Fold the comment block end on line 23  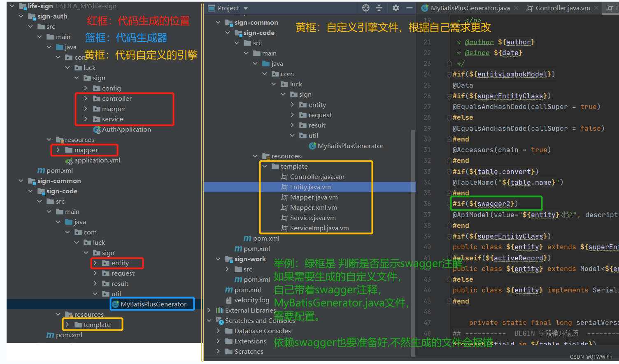(449, 64)
